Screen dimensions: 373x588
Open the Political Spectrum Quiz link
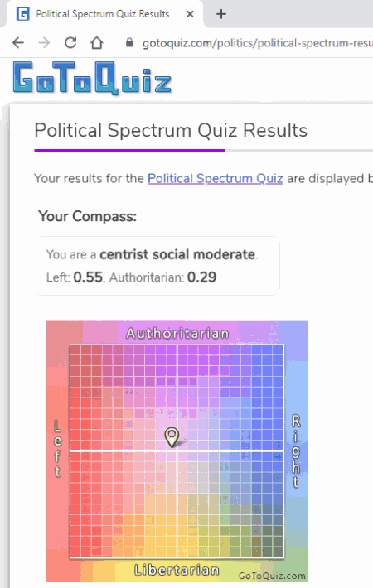click(215, 179)
